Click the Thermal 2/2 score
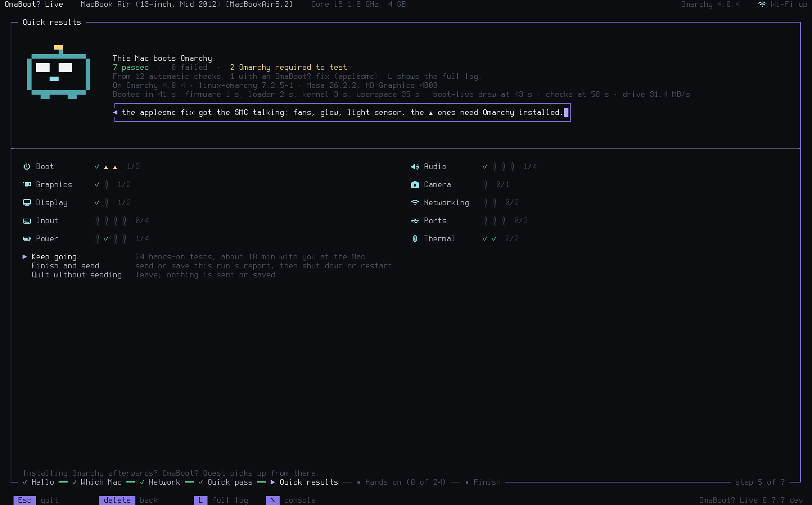 512,239
